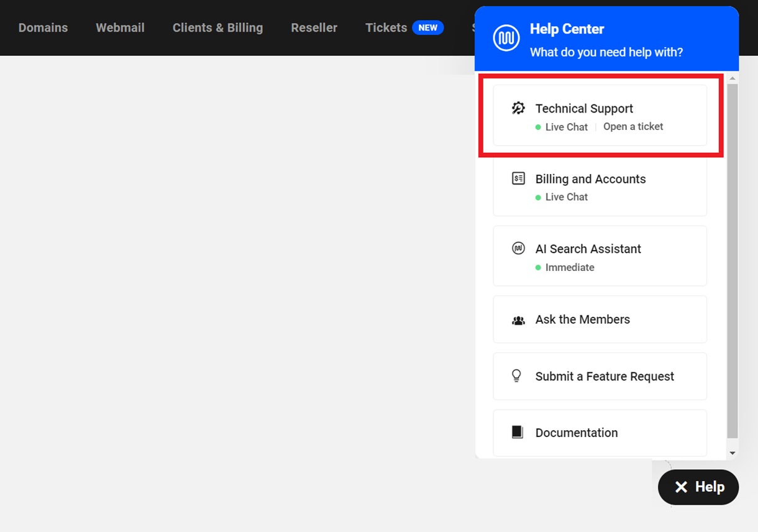This screenshot has height=532, width=758.
Task: Click the AI Search Assistant logo icon
Action: (x=519, y=248)
